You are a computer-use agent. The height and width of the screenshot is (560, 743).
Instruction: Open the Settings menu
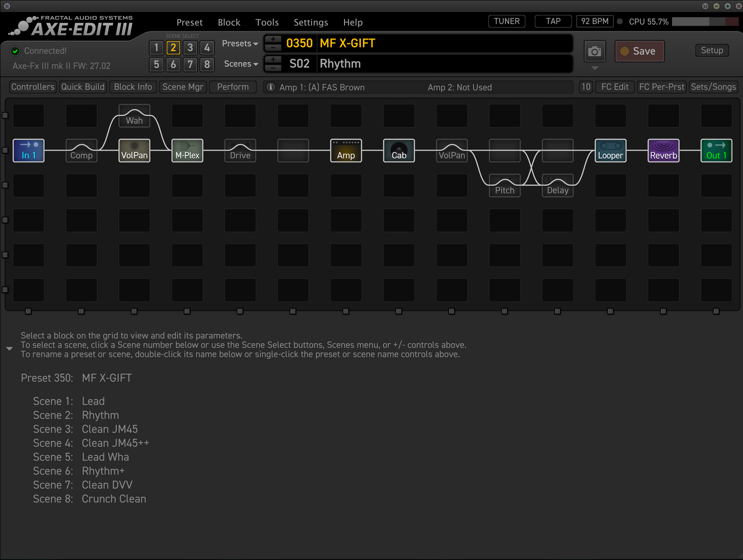tap(311, 23)
